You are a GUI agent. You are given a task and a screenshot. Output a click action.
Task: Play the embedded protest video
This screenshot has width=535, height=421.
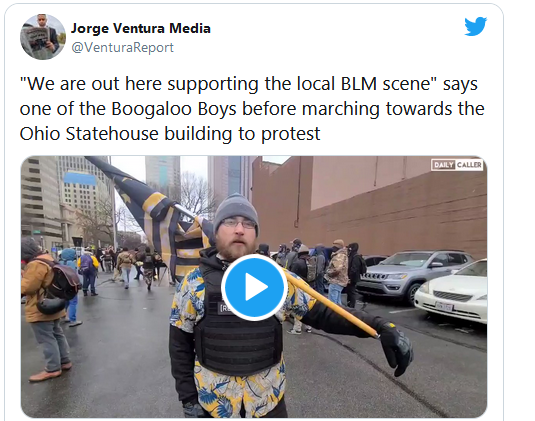tap(254, 287)
